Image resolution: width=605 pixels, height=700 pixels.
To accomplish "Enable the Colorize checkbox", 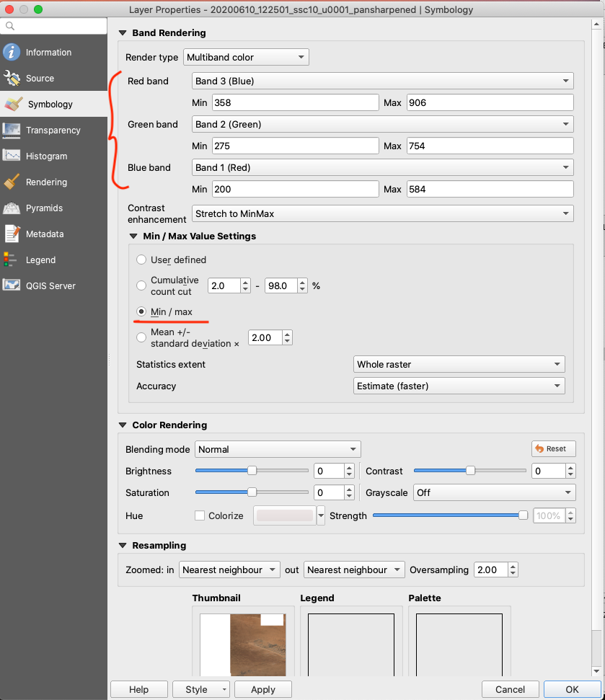I will (x=200, y=515).
